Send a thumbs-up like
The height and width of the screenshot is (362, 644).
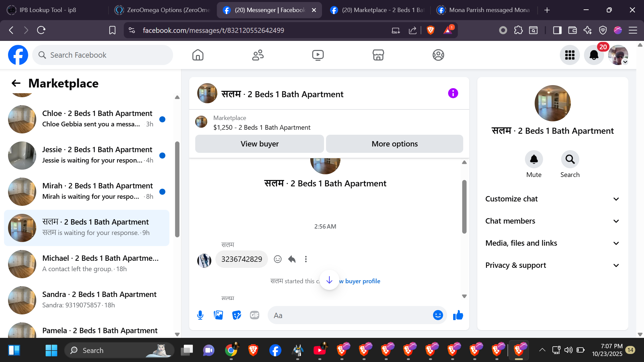458,315
